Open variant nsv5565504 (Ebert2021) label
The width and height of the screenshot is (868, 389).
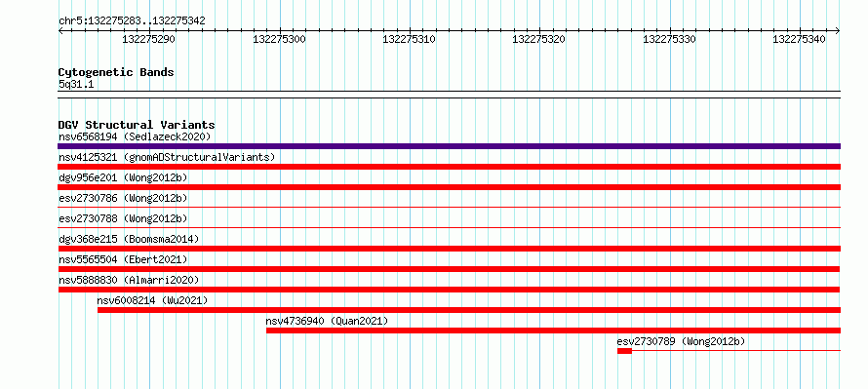[x=123, y=259]
